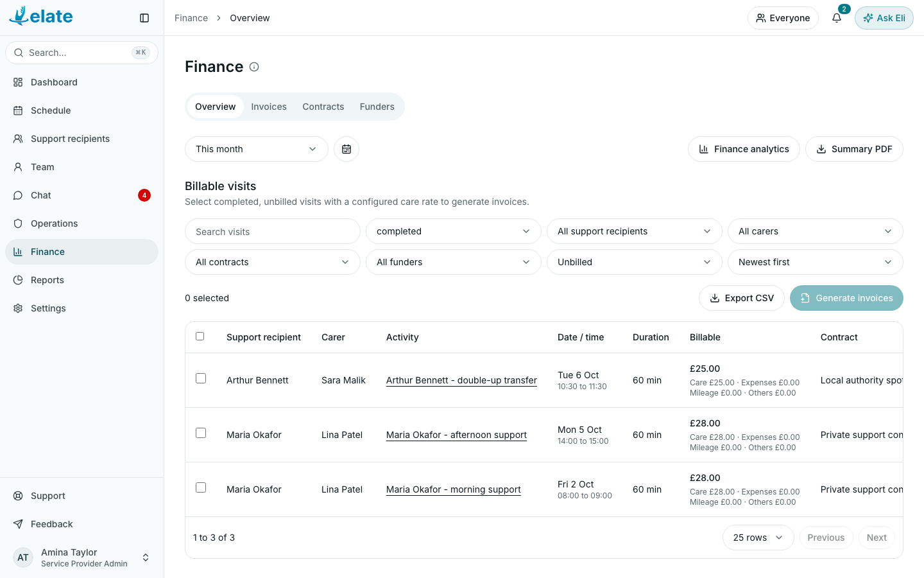Go to Operations in the sidebar
This screenshot has height=578, width=924.
[82, 223]
